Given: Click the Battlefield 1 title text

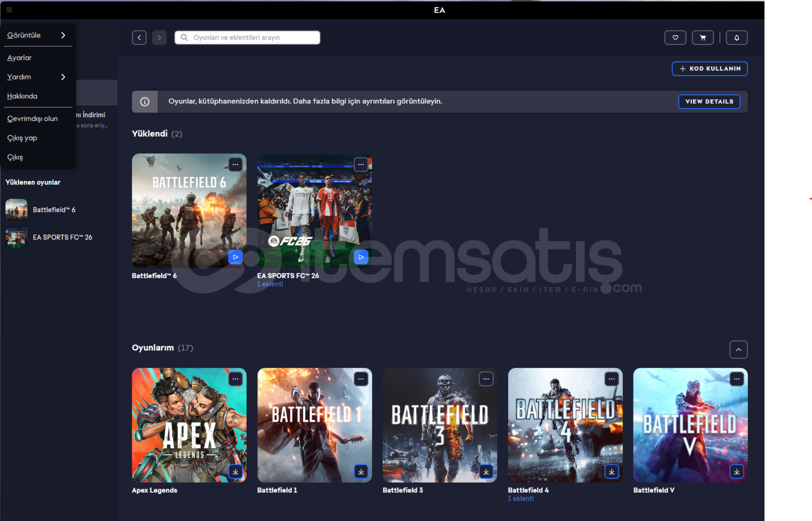Looking at the screenshot, I should click(277, 491).
